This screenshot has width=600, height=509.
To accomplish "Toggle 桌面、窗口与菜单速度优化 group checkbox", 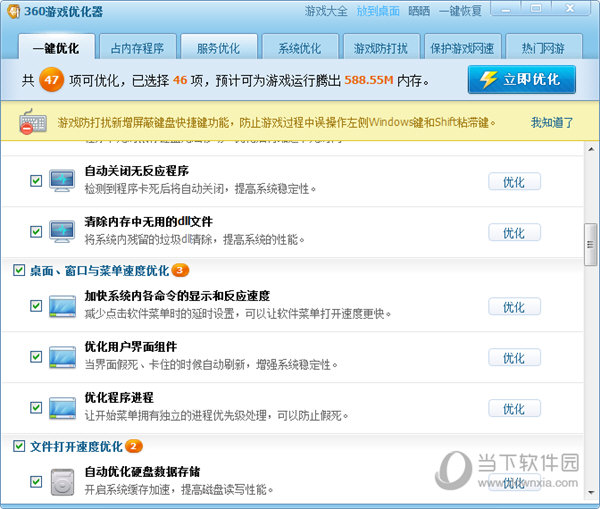I will pyautogui.click(x=19, y=270).
